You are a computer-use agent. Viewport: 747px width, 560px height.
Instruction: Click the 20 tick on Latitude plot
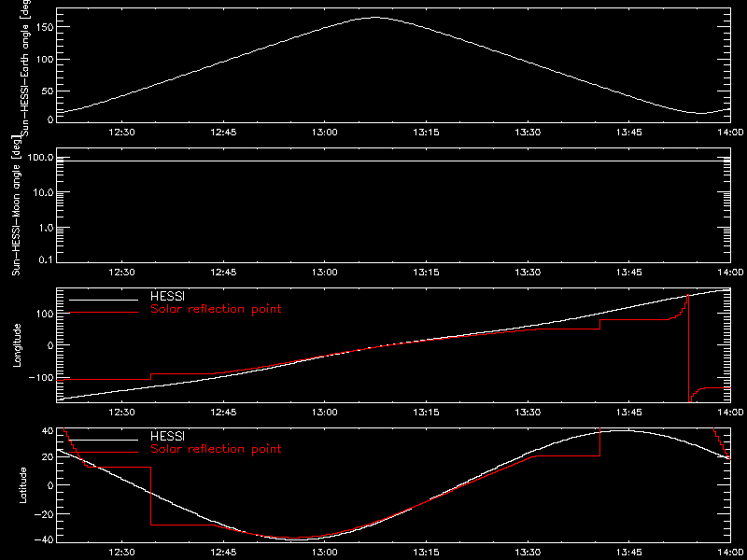tap(46, 457)
